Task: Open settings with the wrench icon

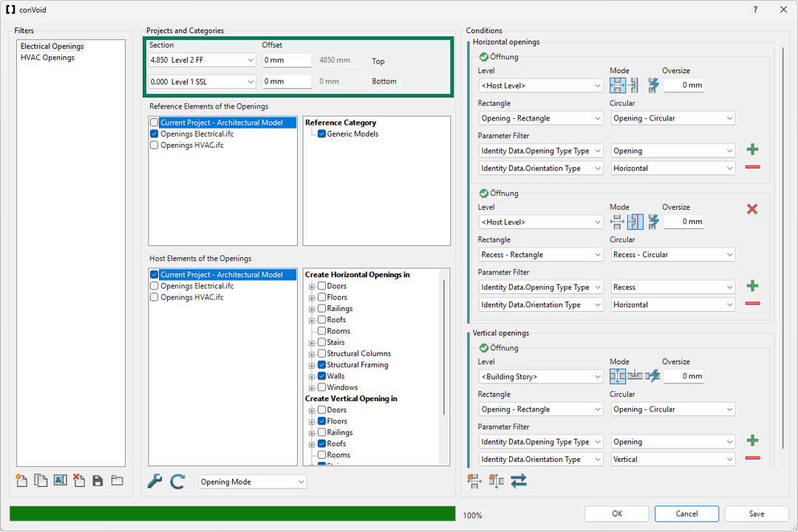Action: point(154,481)
